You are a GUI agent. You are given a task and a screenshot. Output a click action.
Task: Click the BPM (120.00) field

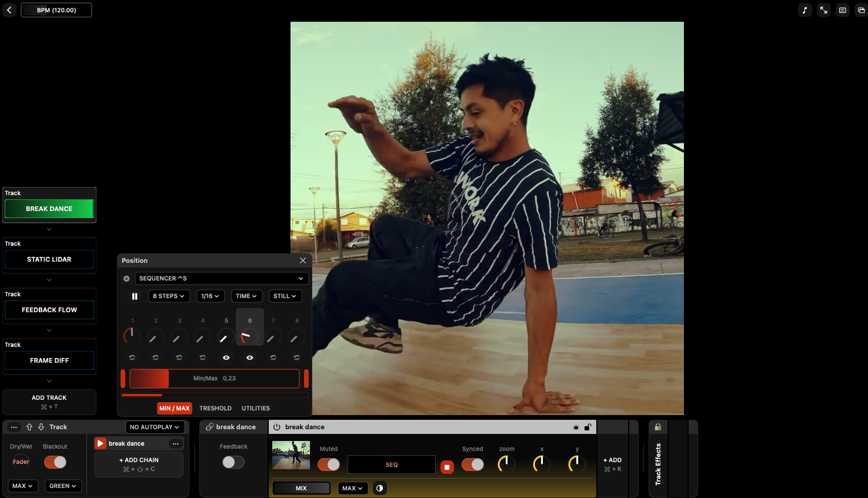56,10
